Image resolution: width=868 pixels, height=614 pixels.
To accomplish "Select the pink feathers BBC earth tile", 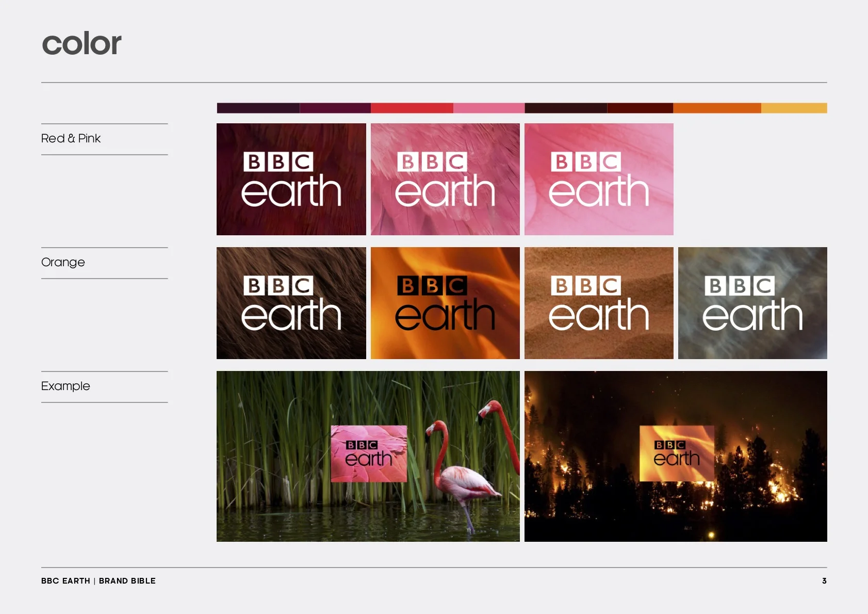I will [445, 179].
